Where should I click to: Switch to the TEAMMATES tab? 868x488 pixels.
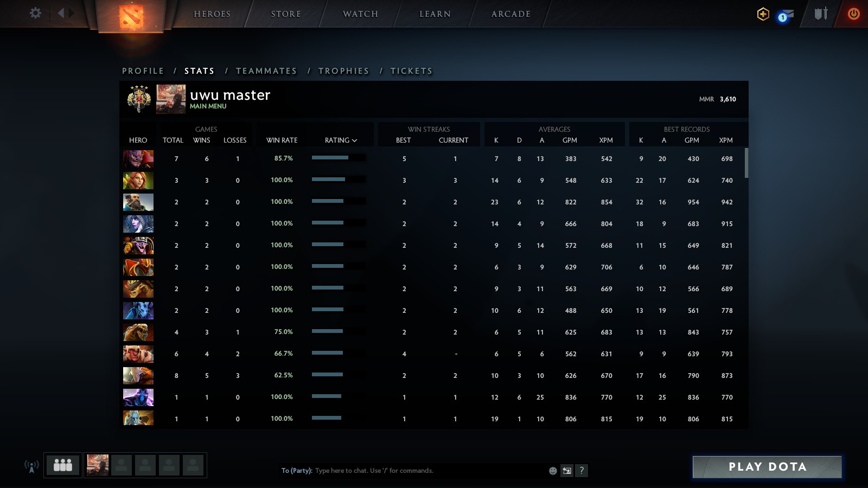266,71
